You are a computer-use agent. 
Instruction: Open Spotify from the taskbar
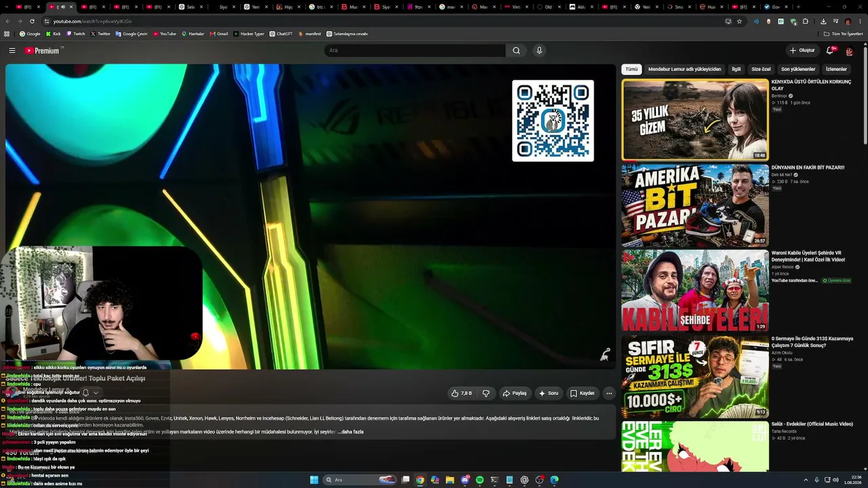pyautogui.click(x=479, y=480)
